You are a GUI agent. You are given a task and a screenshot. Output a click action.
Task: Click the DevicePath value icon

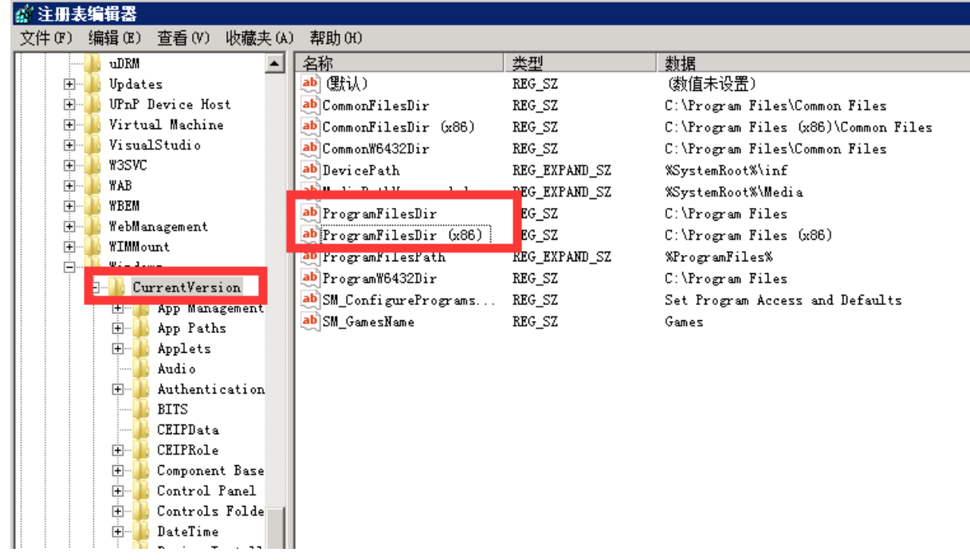[310, 170]
